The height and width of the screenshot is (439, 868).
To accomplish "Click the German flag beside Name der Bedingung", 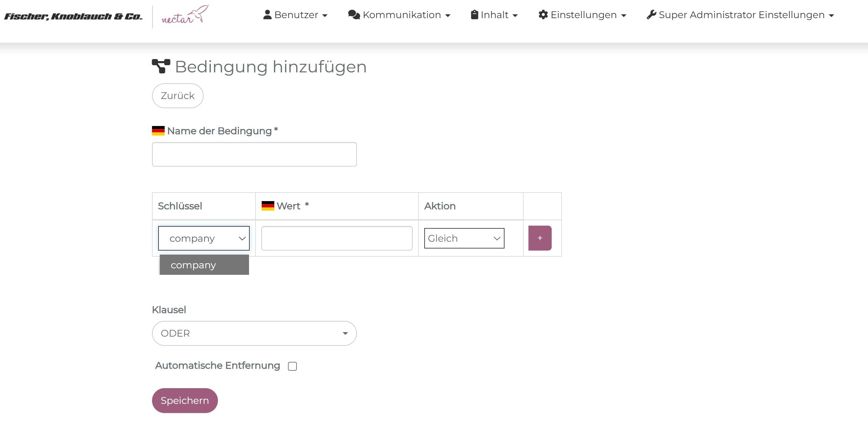I will coord(158,131).
